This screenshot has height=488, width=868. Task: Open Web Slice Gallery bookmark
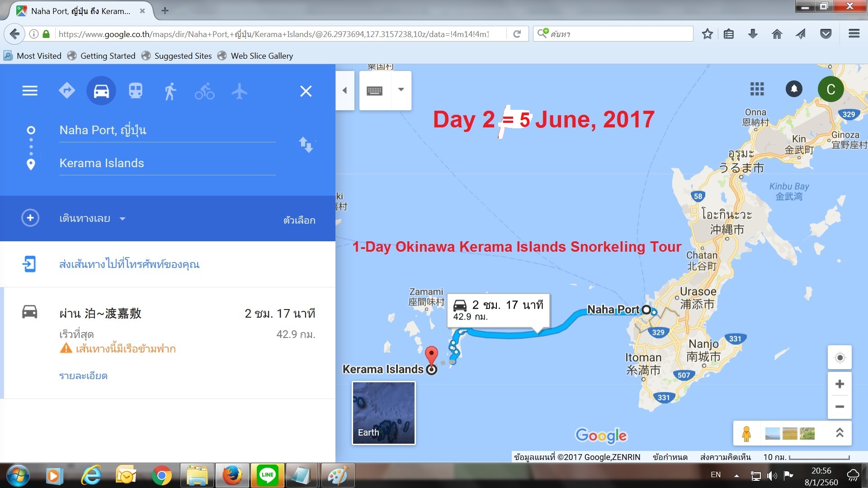[255, 56]
